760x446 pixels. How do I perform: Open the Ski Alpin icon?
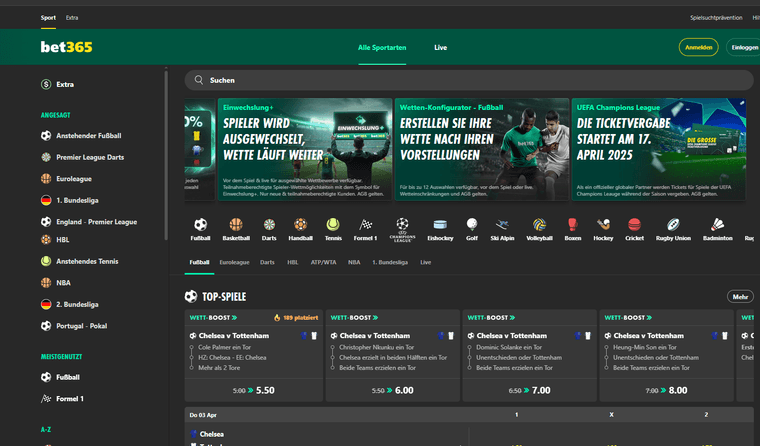point(502,225)
